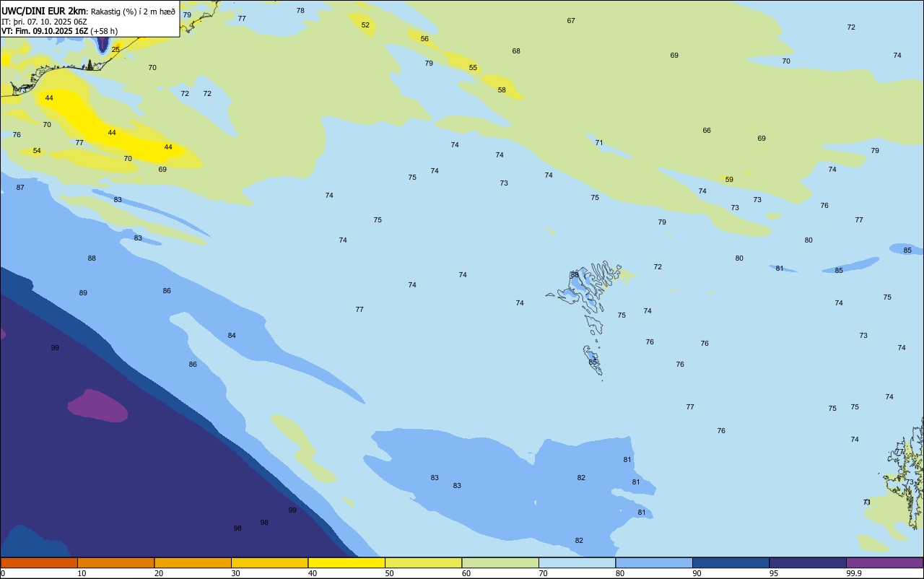
Task: Click the '95' legend scale label
Action: click(774, 573)
